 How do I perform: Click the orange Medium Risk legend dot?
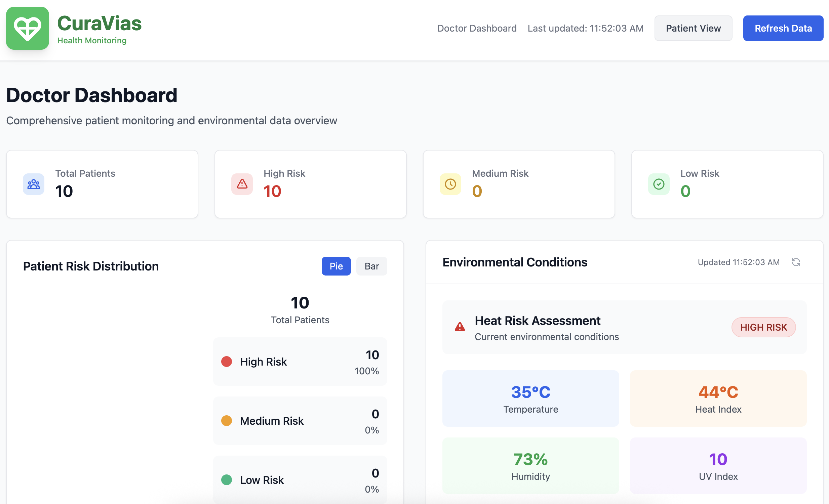pyautogui.click(x=227, y=421)
